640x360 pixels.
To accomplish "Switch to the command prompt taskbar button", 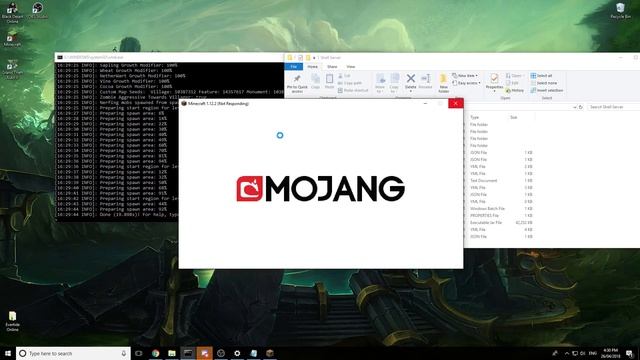I will [x=188, y=353].
